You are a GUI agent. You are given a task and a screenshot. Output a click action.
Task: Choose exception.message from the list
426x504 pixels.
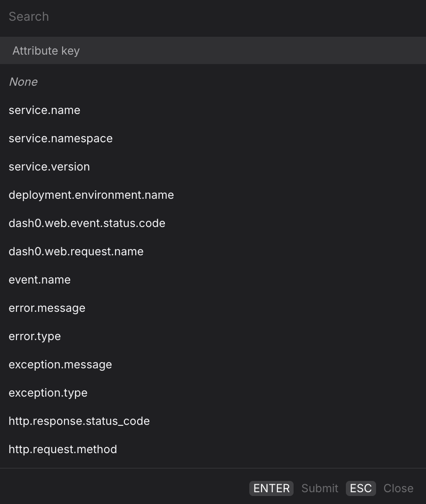click(60, 364)
